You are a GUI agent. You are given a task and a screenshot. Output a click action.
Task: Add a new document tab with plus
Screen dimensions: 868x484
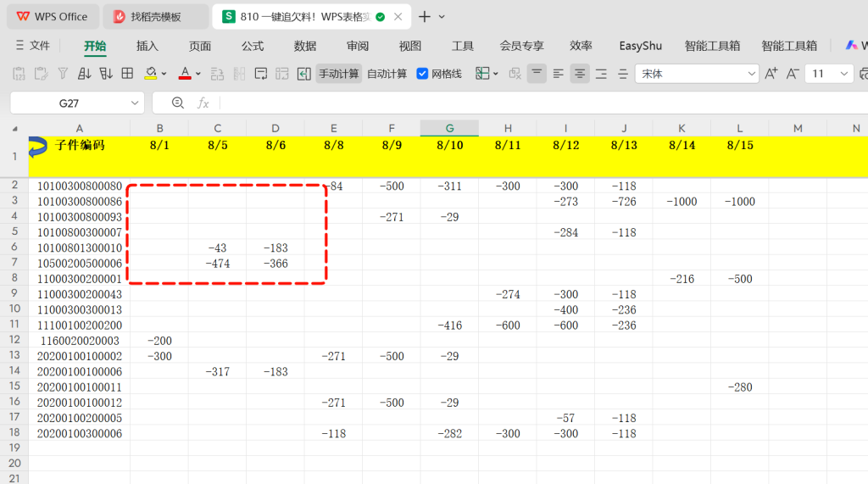pyautogui.click(x=425, y=17)
